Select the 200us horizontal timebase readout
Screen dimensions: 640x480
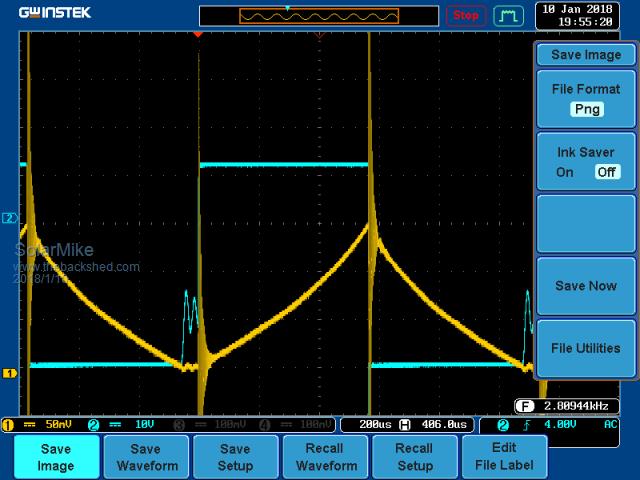(367, 424)
